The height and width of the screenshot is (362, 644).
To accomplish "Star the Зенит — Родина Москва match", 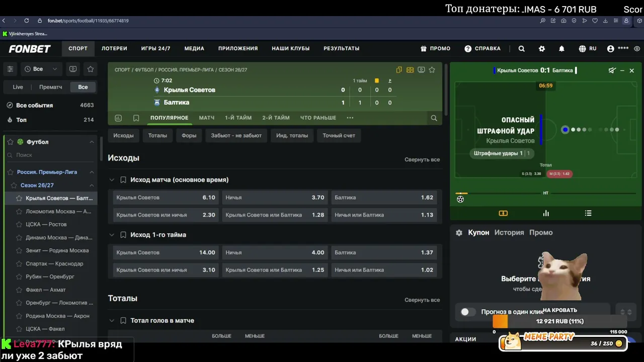I will point(19,250).
